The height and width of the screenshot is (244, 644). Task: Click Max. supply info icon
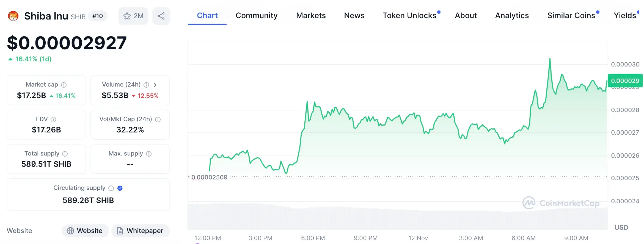(x=149, y=154)
